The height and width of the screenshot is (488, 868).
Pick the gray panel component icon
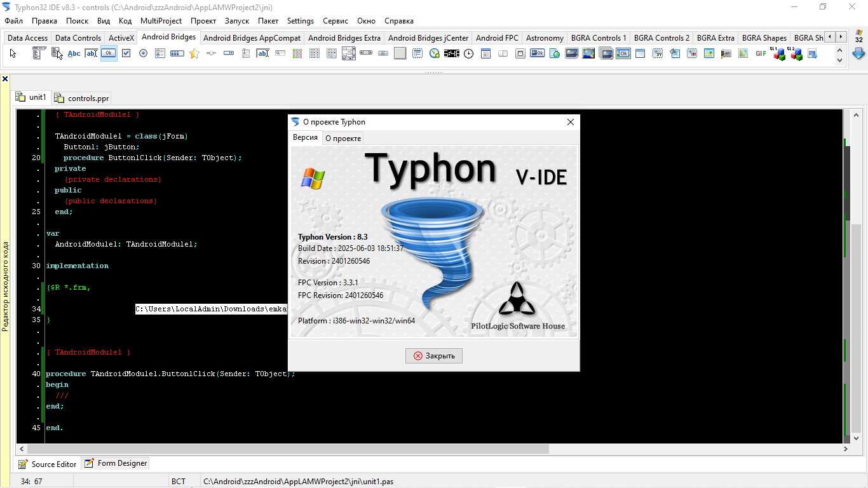[x=400, y=53]
